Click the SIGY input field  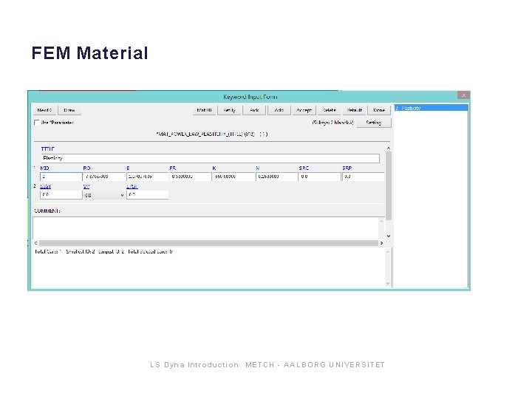point(61,195)
